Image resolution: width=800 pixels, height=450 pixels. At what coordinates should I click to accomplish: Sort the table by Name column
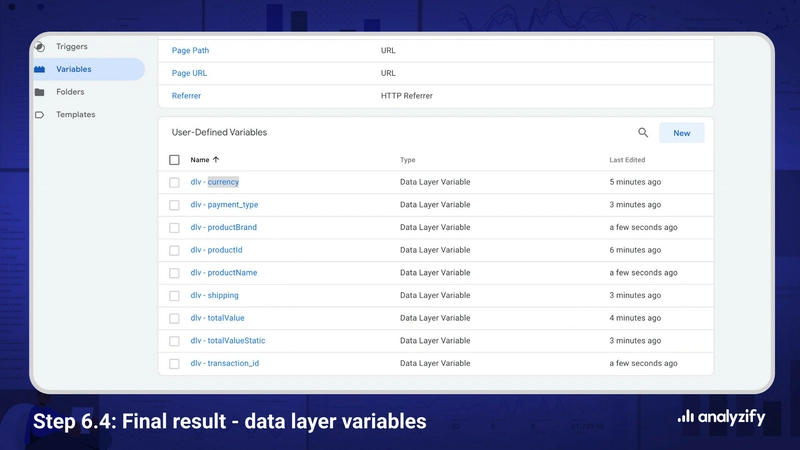200,160
